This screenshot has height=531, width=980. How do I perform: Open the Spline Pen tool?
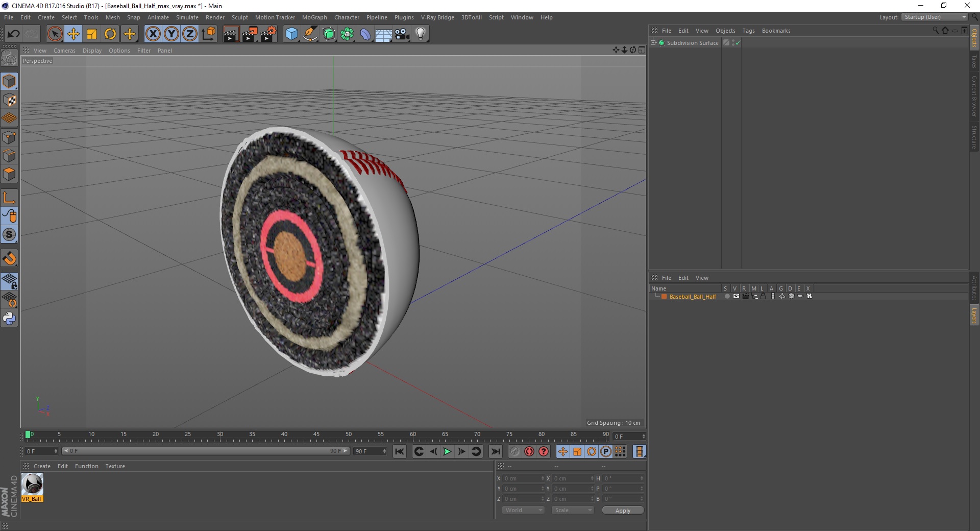310,34
